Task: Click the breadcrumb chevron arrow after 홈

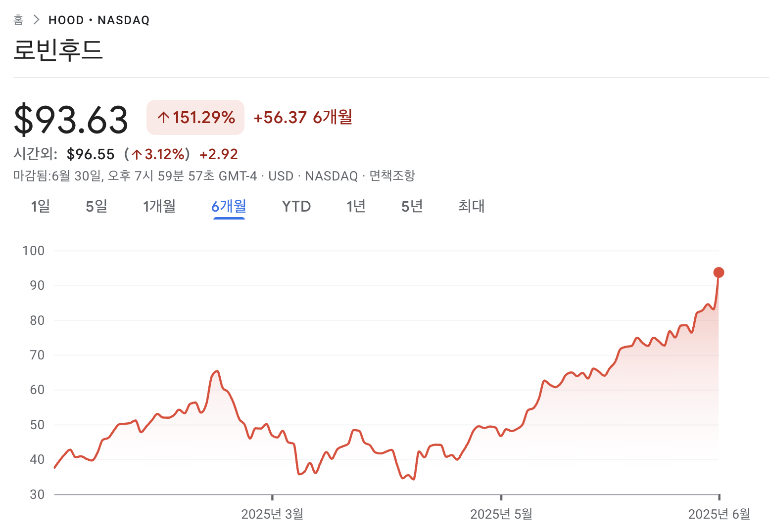Action: [36, 20]
